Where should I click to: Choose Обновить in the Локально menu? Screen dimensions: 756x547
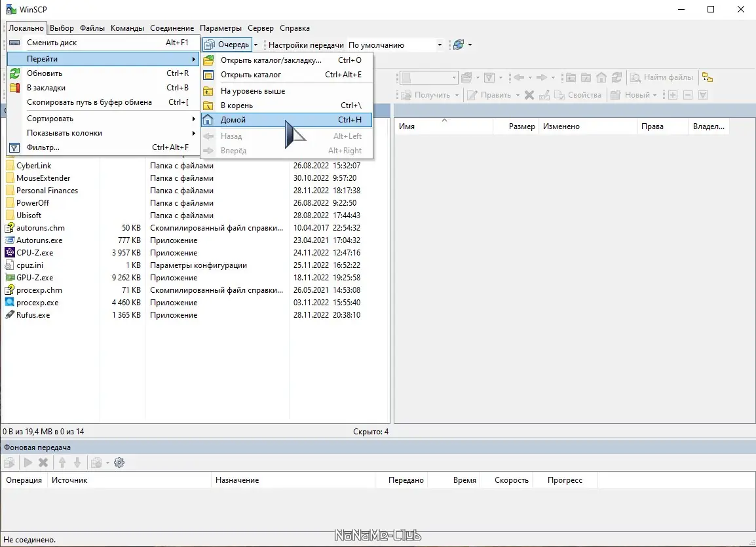pos(103,73)
